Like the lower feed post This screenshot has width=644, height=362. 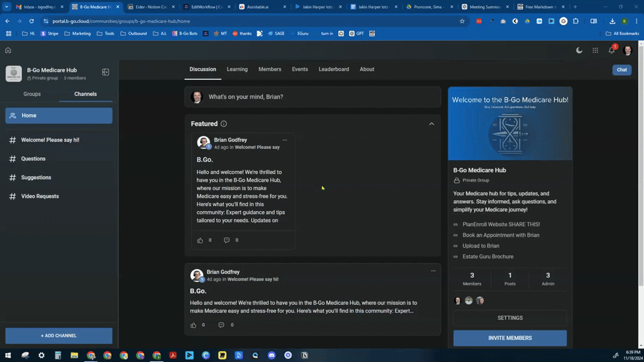click(x=194, y=325)
